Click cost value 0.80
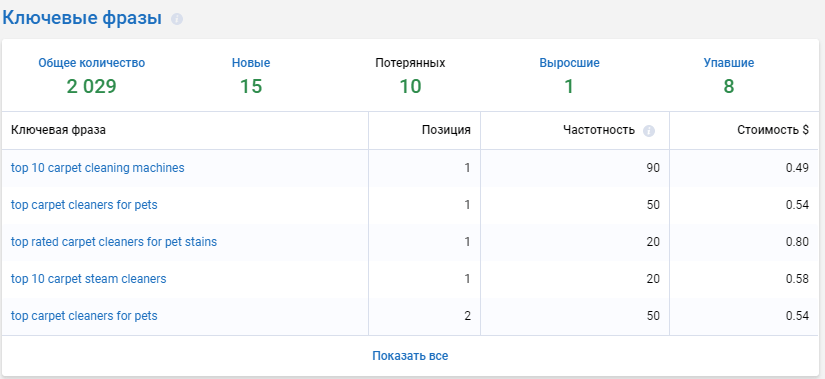 click(x=798, y=242)
